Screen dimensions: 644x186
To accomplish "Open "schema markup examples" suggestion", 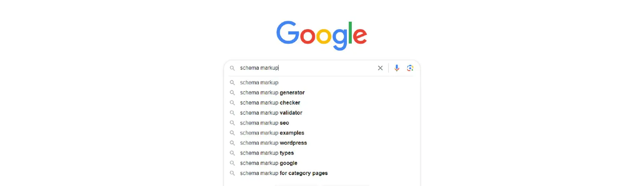I will tap(272, 133).
